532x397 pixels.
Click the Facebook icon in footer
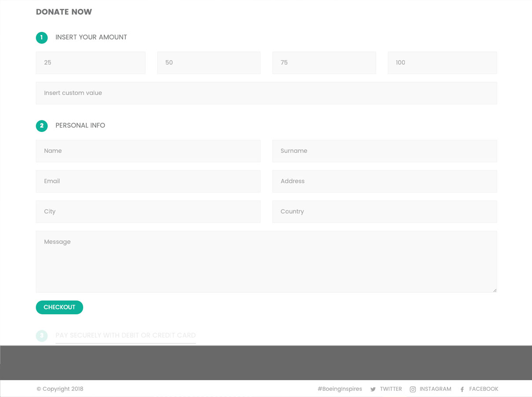(x=462, y=389)
